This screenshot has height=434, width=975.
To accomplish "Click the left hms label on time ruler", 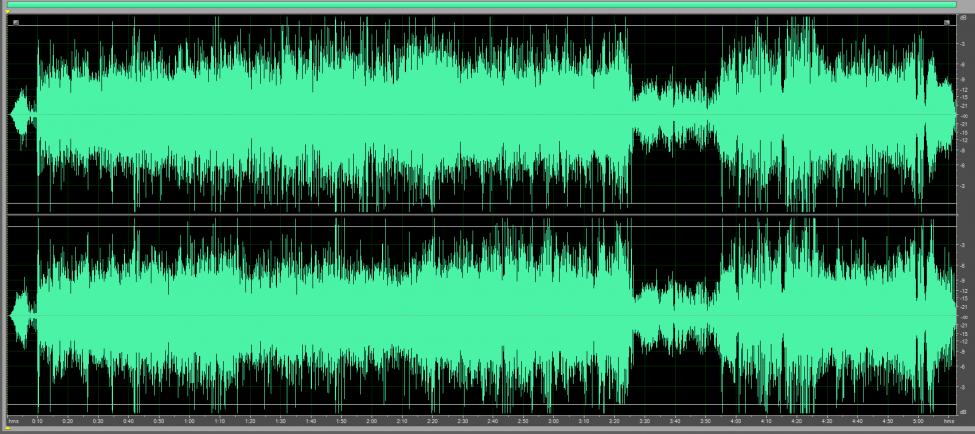I will click(x=12, y=420).
